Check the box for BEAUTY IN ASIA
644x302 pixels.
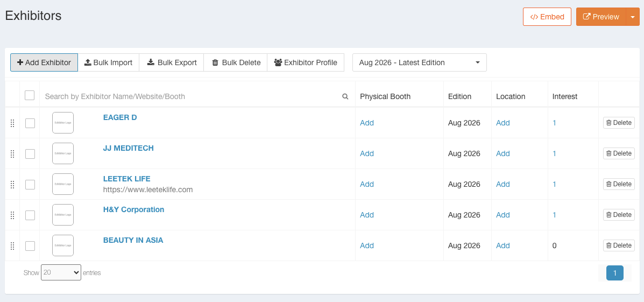coord(30,245)
